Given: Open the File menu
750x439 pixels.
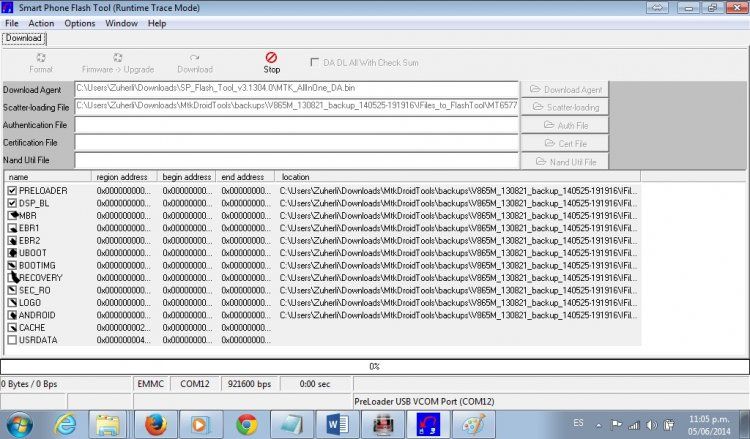Looking at the screenshot, I should pos(11,23).
